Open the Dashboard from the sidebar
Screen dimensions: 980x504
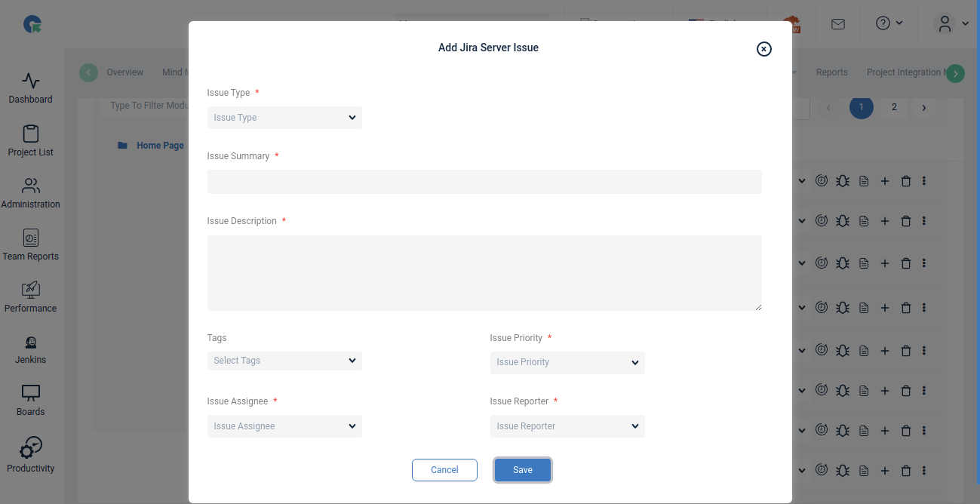point(30,87)
